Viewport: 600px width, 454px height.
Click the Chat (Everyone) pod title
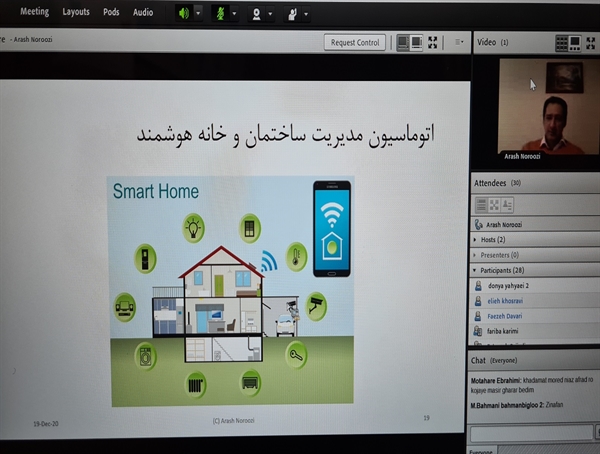[494, 361]
